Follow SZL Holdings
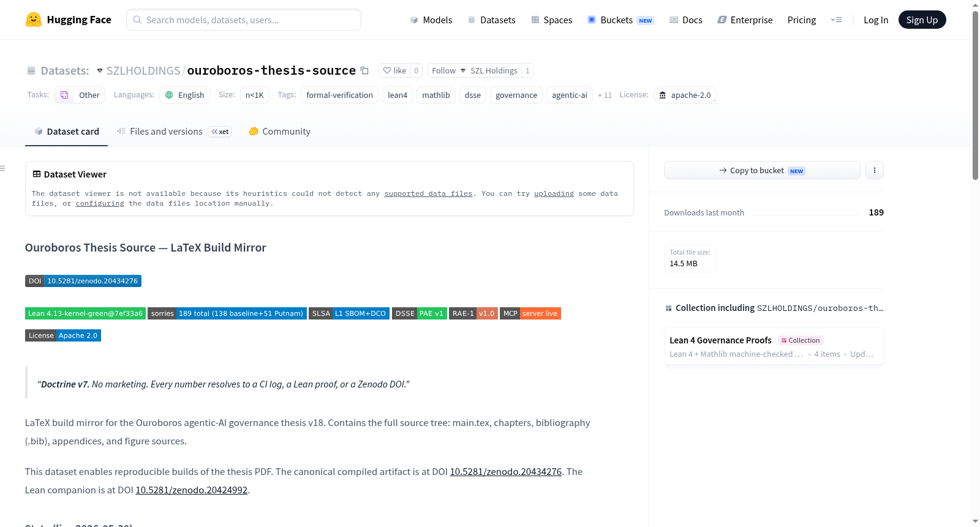Image resolution: width=980 pixels, height=527 pixels. pyautogui.click(x=475, y=70)
